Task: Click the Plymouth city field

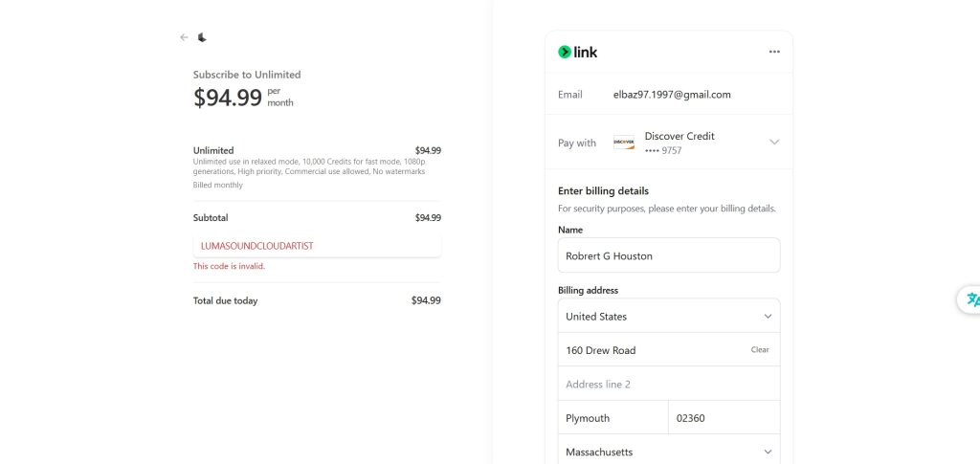Action: (x=612, y=418)
